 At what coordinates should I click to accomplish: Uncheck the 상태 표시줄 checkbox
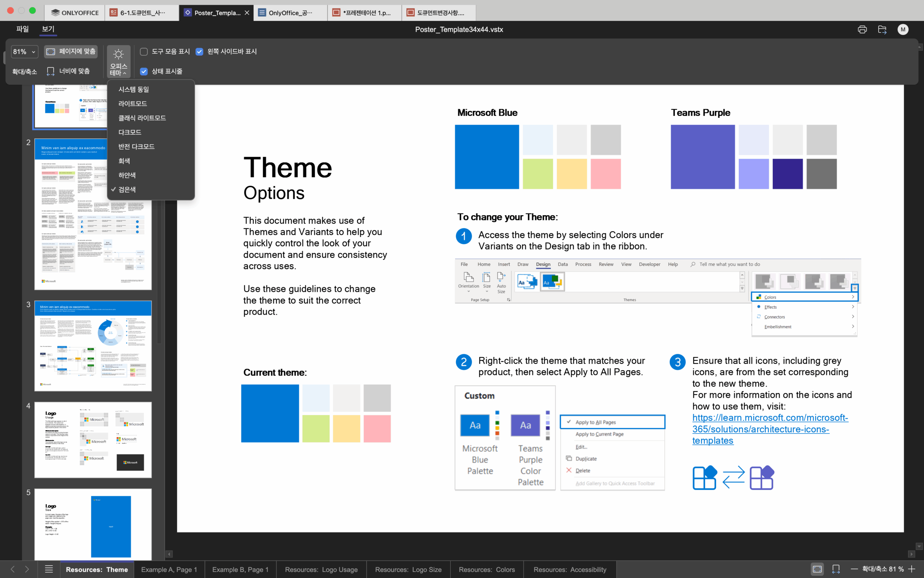[144, 72]
